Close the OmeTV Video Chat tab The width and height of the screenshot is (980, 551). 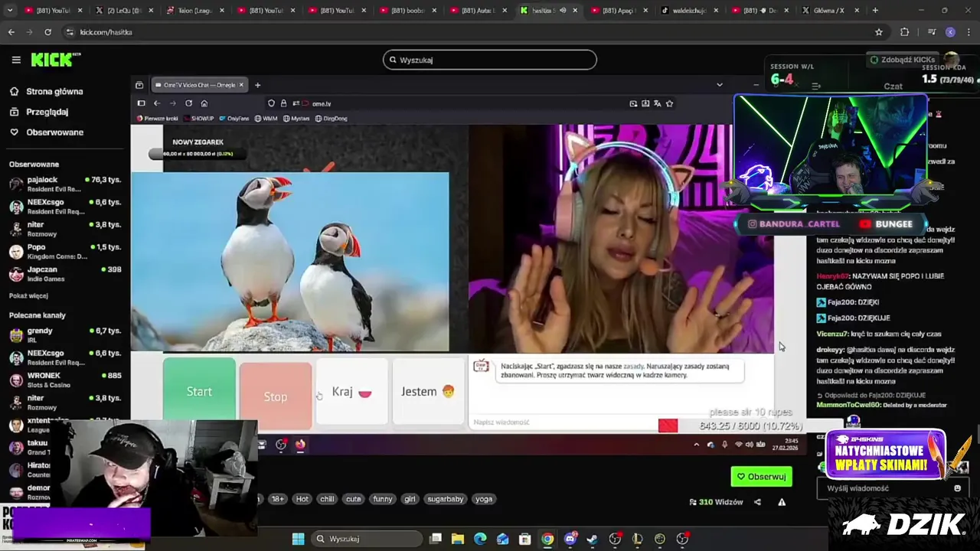[x=241, y=85]
